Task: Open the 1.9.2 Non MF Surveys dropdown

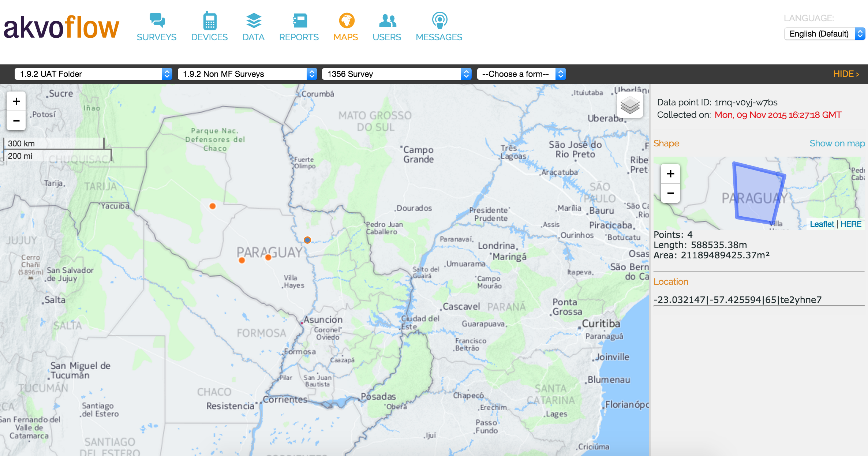Action: point(247,74)
